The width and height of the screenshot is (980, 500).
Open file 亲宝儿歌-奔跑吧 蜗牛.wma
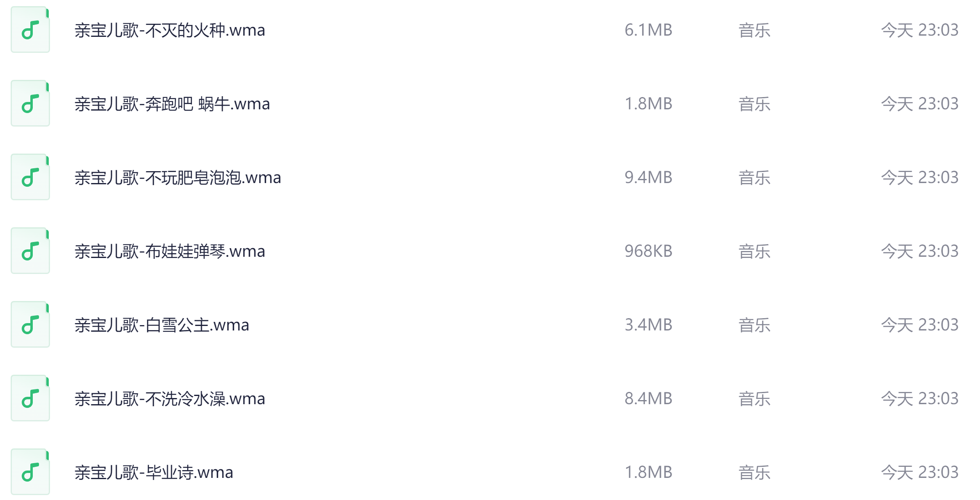[172, 104]
